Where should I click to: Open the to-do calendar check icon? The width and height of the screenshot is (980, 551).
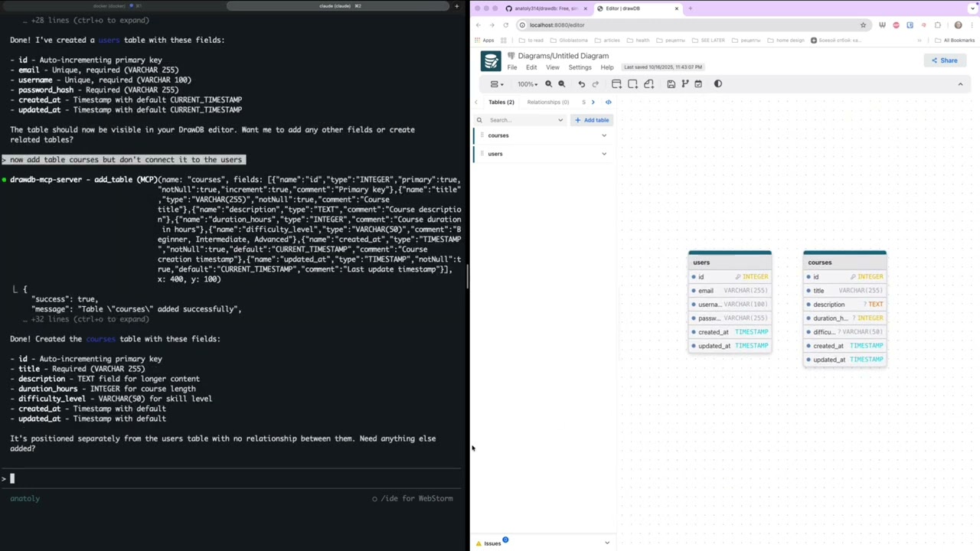click(x=698, y=84)
